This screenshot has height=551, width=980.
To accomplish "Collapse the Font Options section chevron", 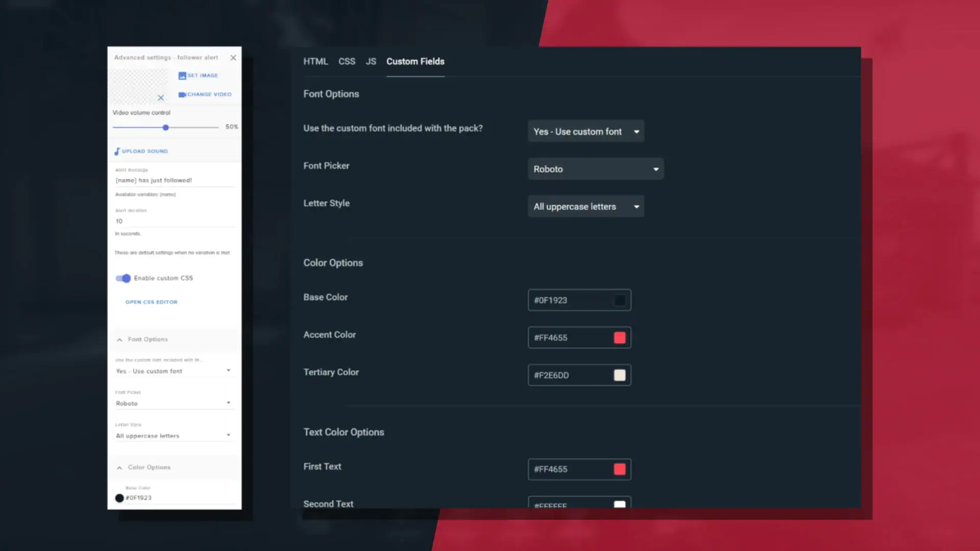I will (x=119, y=340).
